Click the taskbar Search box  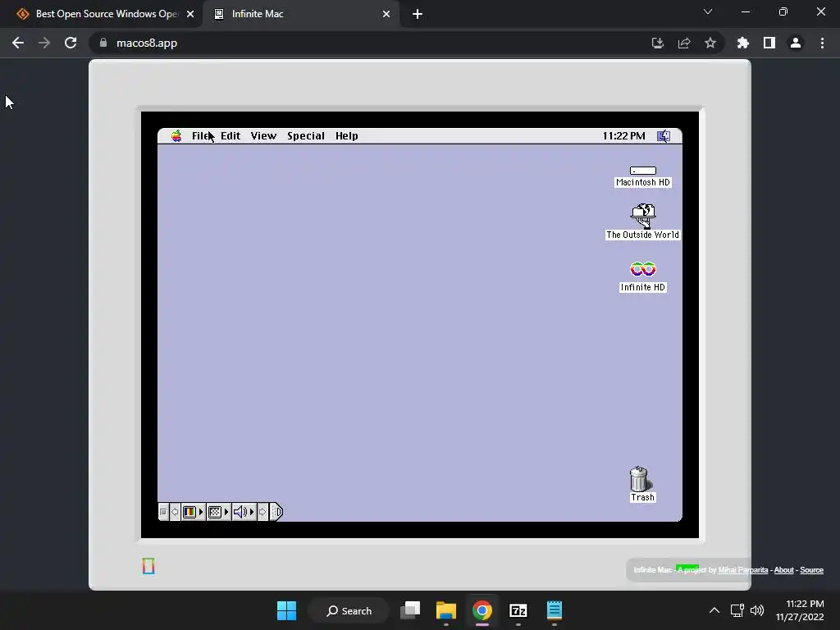[x=349, y=610]
